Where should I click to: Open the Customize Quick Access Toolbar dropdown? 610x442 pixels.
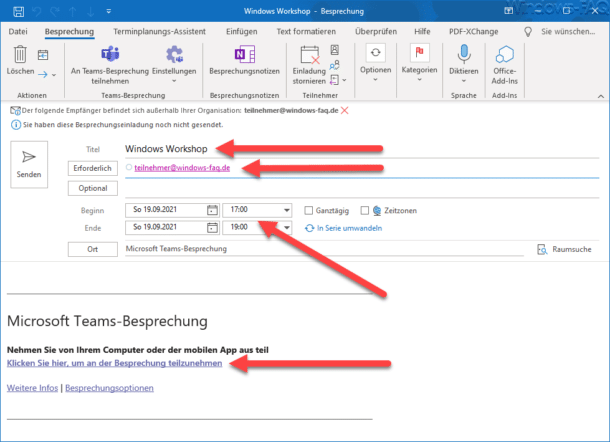109,12
